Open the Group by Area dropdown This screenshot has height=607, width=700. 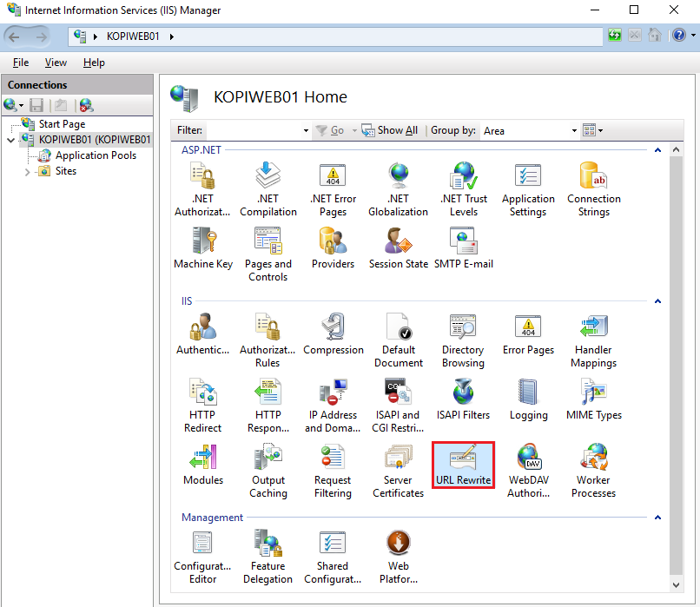tap(575, 130)
